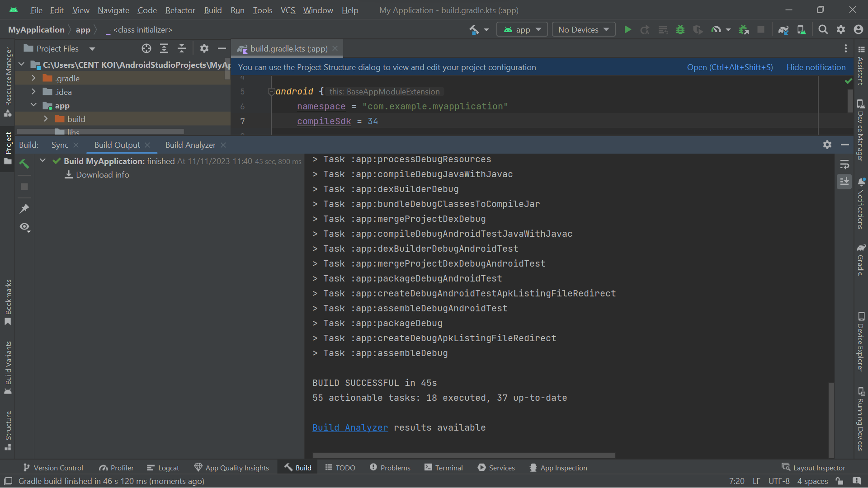The image size is (868, 488).
Task: Open the Refactor menu
Action: 180,10
